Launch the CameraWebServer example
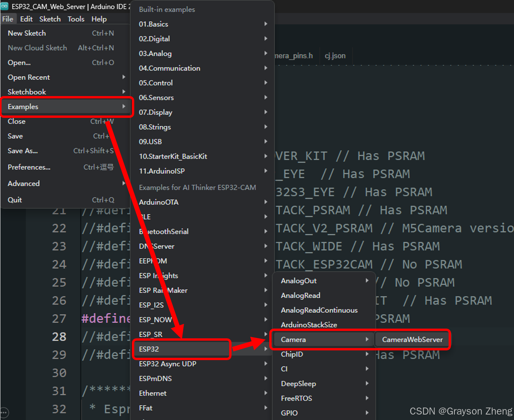 (412, 339)
